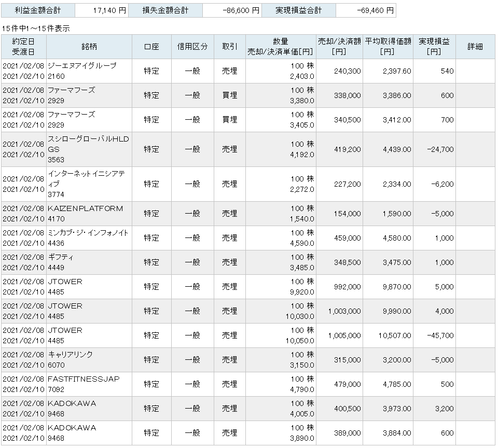Image resolution: width=498 pixels, height=448 pixels.
Task: Click the 口座 column header
Action: click(151, 47)
